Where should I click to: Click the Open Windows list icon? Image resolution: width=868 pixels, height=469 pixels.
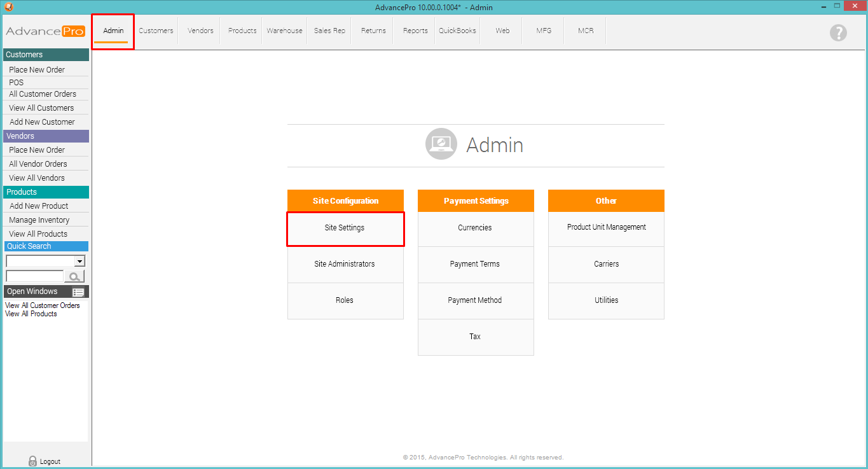tap(78, 292)
